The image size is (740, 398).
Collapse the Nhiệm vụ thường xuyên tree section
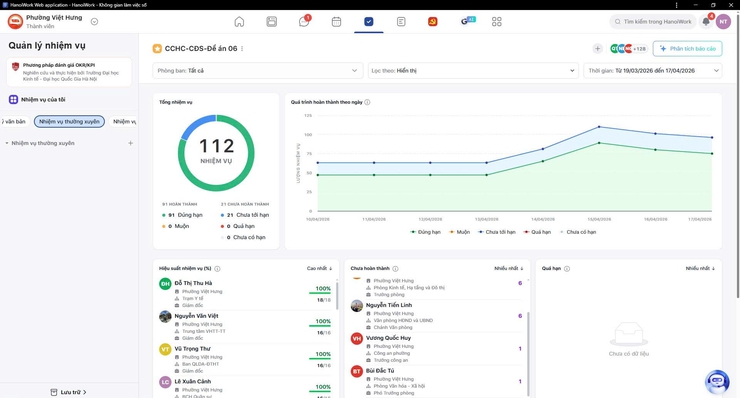[7, 143]
